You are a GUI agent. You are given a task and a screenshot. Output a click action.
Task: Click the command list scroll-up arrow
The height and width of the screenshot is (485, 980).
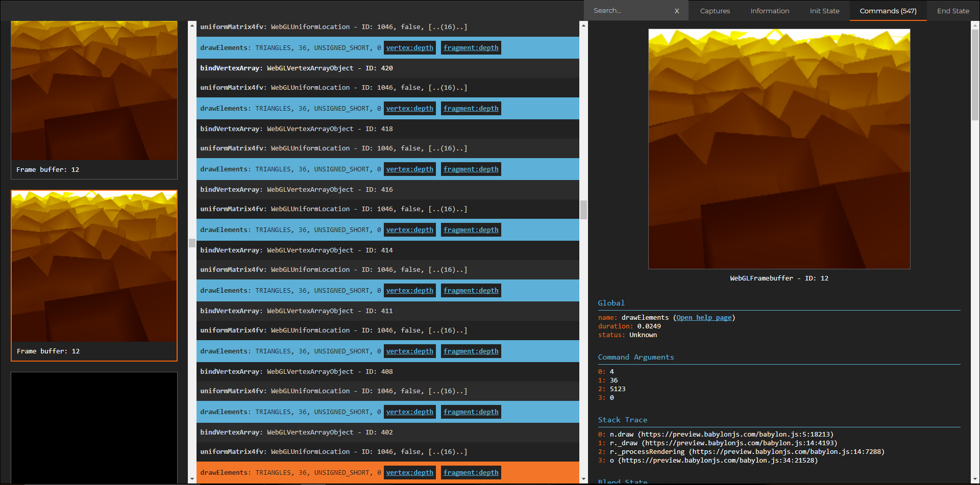pyautogui.click(x=583, y=25)
